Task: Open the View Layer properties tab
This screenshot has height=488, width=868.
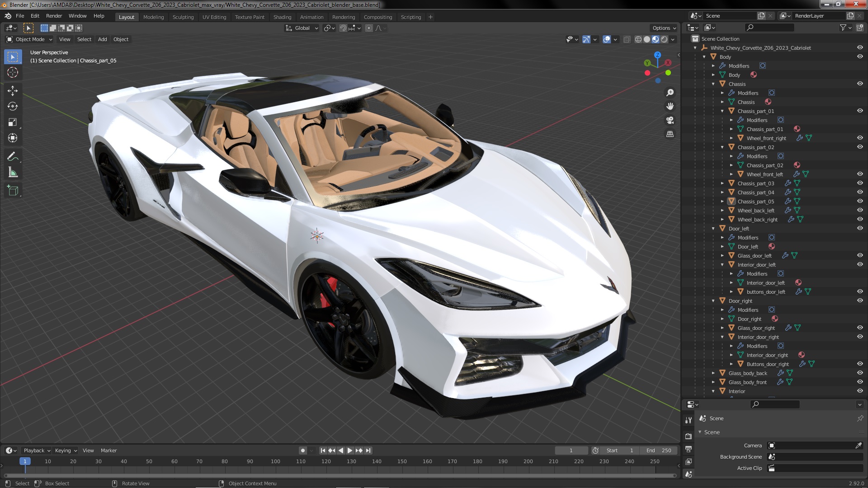Action: point(689,462)
